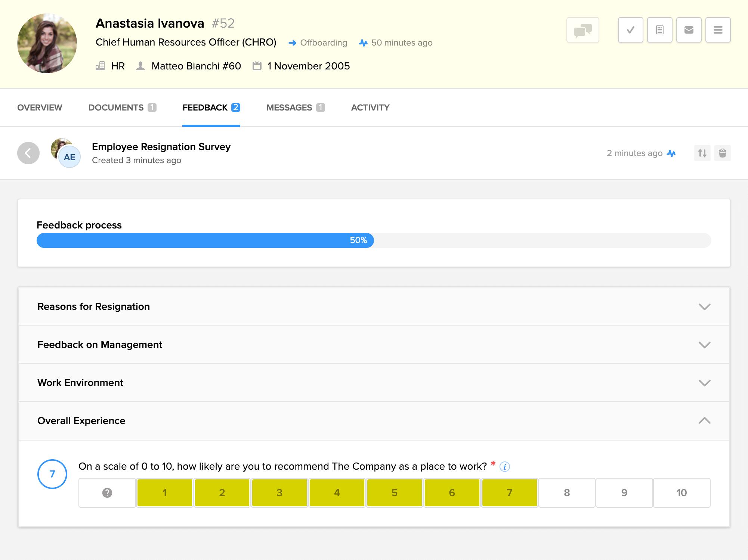This screenshot has width=748, height=560.
Task: Open manager Matteo Bianchi #60 link
Action: coord(195,66)
